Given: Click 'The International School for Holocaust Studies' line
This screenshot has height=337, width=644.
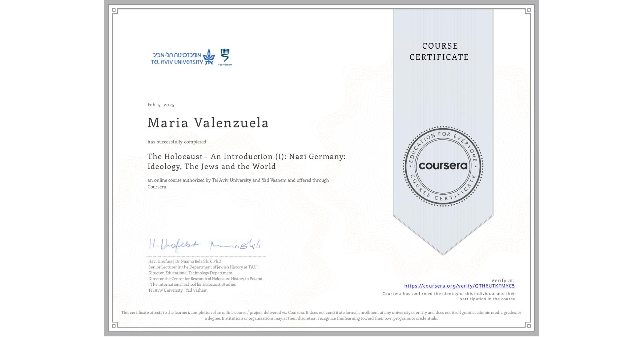Looking at the screenshot, I should click(x=192, y=284).
